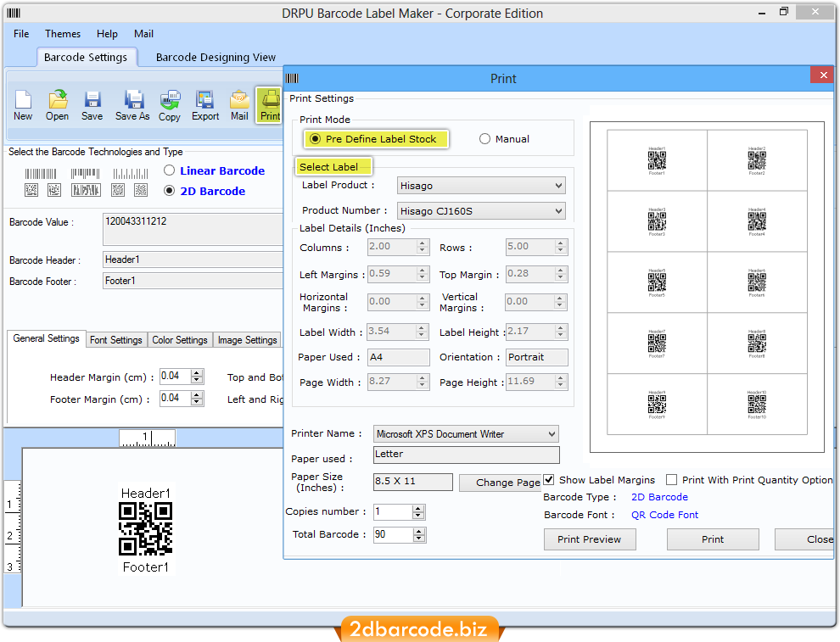Click the Change Page button
The image size is (840, 642).
pos(501,483)
